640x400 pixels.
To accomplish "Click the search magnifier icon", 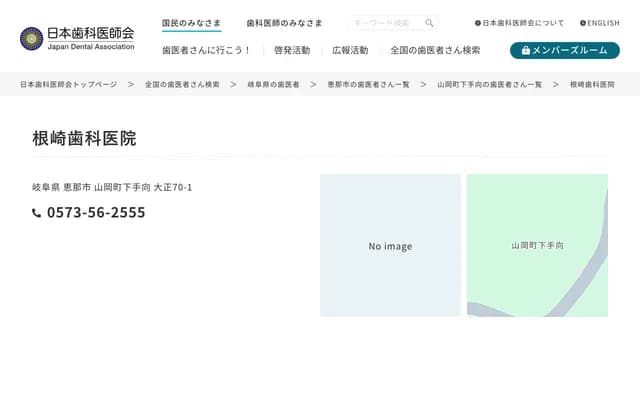I will click(429, 23).
